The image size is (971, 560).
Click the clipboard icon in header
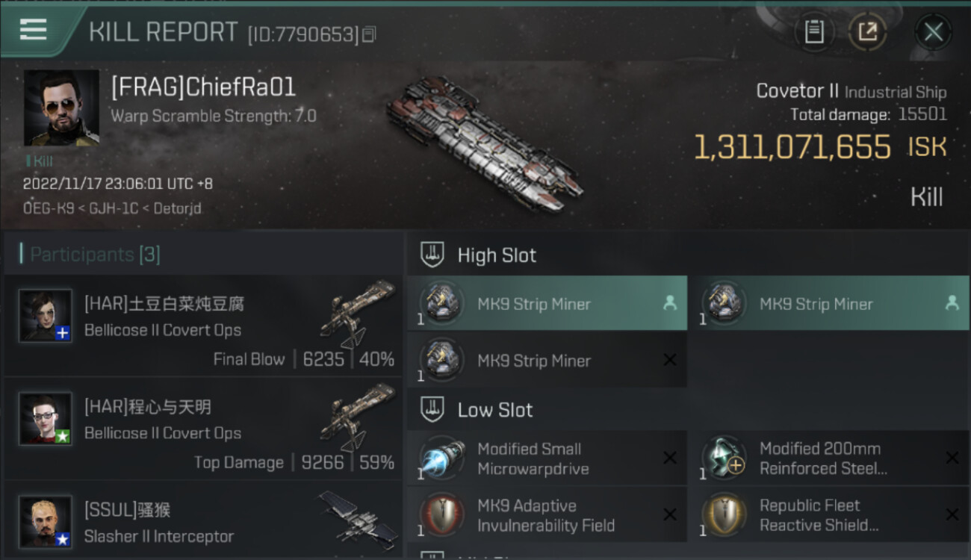pyautogui.click(x=814, y=31)
